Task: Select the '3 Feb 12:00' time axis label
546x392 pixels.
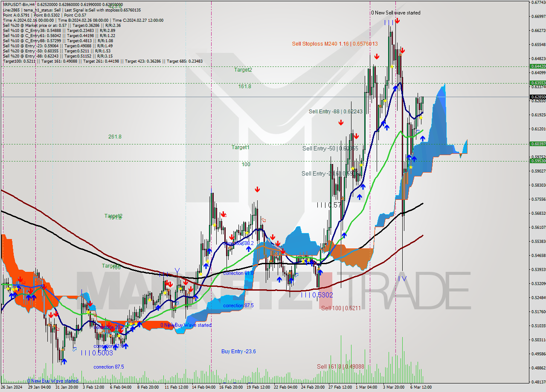Action: pyautogui.click(x=93, y=387)
